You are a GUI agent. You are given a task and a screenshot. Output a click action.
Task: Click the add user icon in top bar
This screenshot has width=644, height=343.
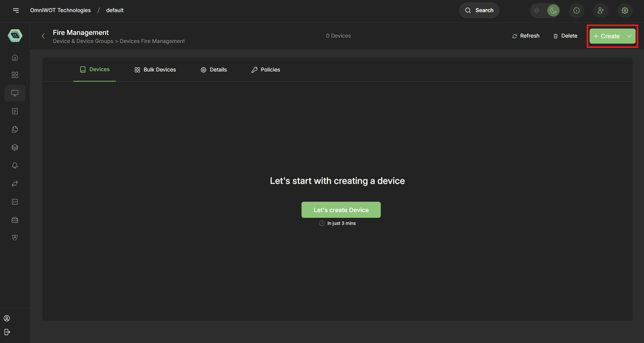[x=601, y=10]
